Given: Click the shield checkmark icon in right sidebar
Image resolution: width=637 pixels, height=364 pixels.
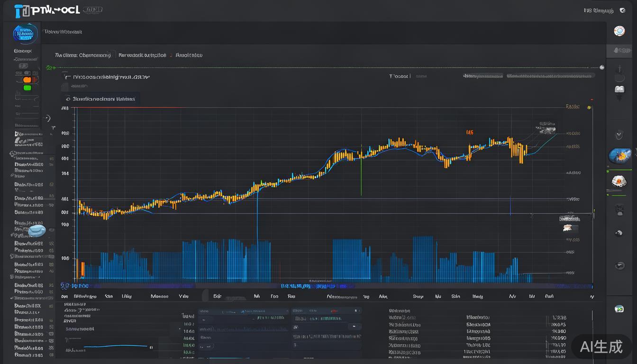Looking at the screenshot, I should coord(619,135).
